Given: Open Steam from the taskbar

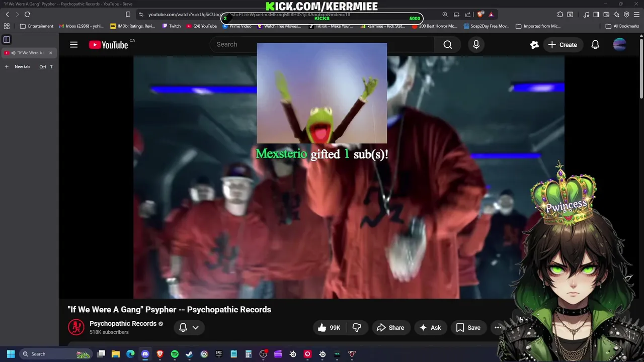Looking at the screenshot, I should [x=189, y=354].
